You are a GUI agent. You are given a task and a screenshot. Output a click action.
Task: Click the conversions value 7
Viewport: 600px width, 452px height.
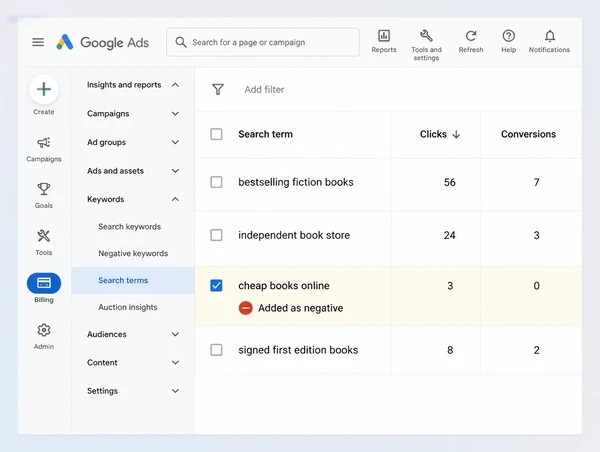536,182
